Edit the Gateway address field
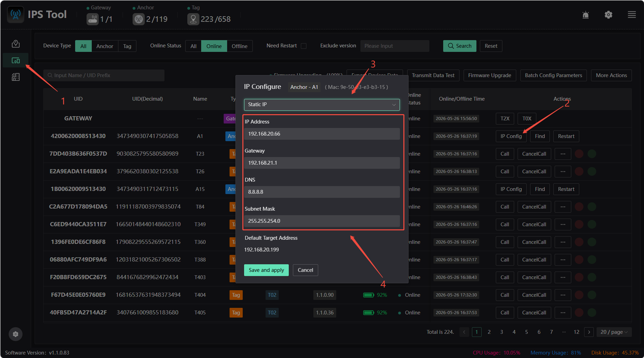644x358 pixels. point(322,163)
